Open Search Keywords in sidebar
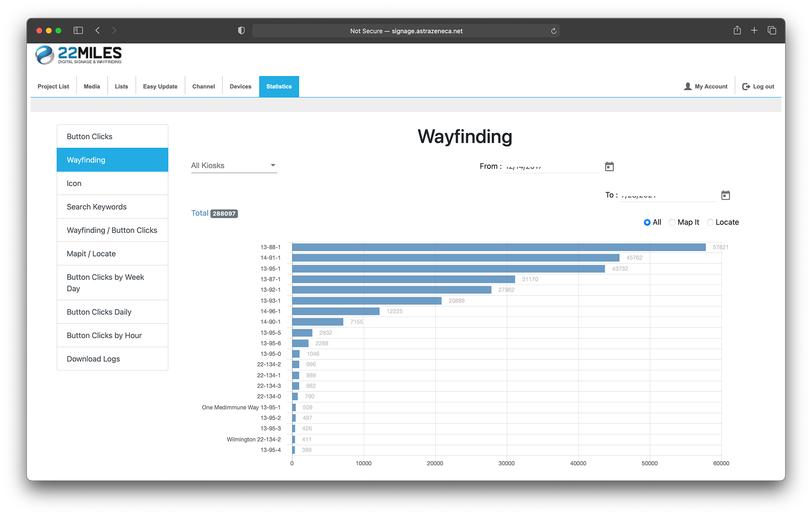Viewport: 812px width, 516px height. 97,207
